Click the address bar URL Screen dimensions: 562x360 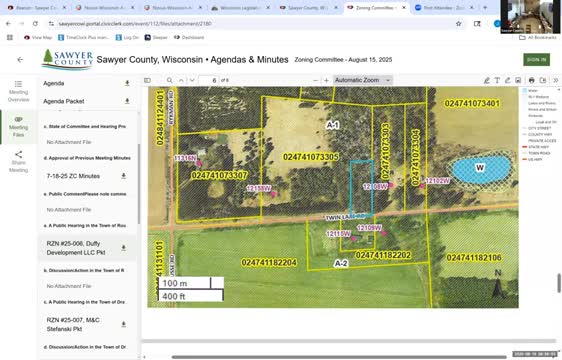coord(135,24)
